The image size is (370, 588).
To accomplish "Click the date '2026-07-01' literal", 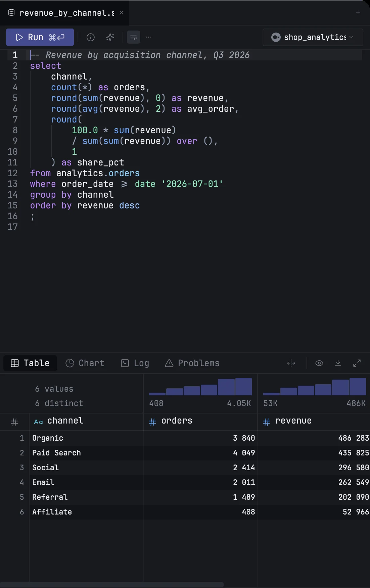I will tap(179, 184).
